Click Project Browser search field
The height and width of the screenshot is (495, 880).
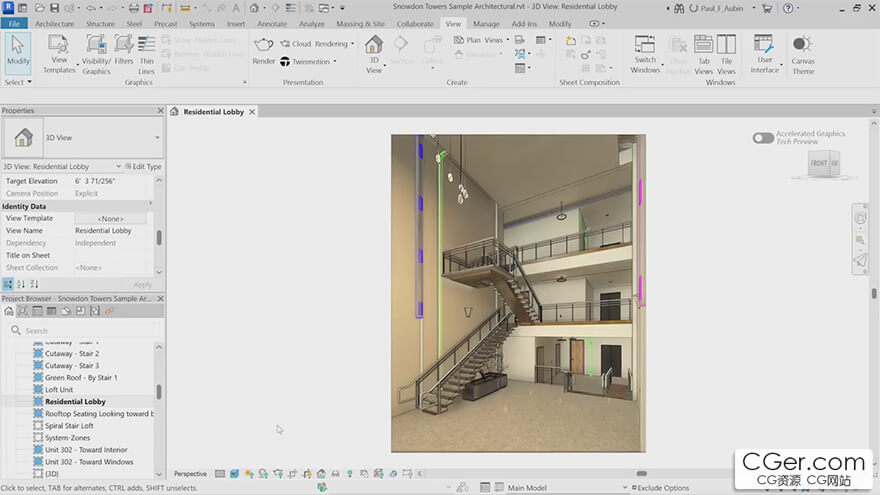click(x=84, y=331)
